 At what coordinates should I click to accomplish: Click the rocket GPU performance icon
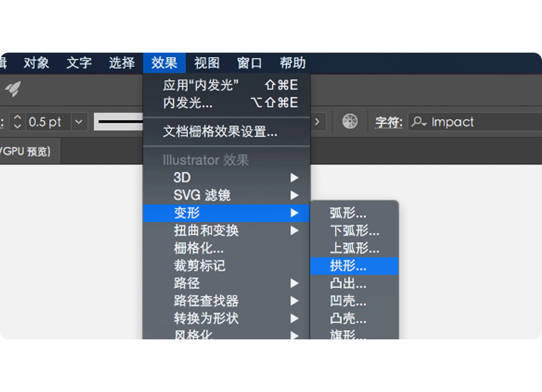pos(13,89)
